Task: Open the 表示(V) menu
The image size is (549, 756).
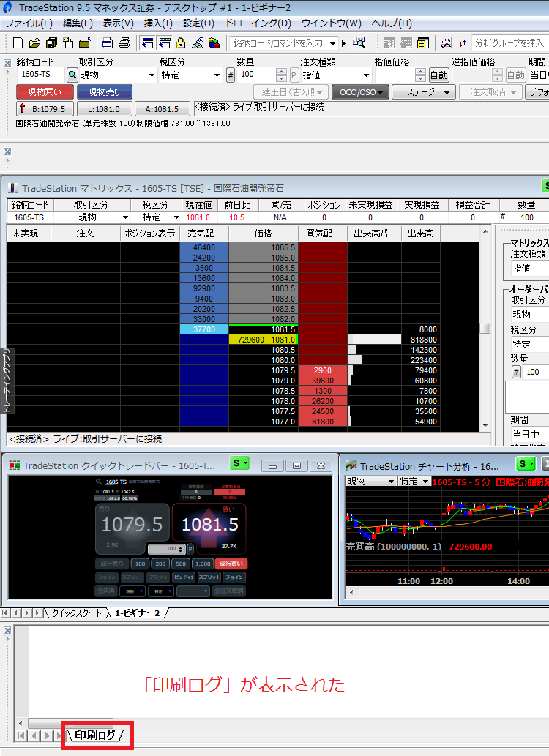Action: [118, 23]
